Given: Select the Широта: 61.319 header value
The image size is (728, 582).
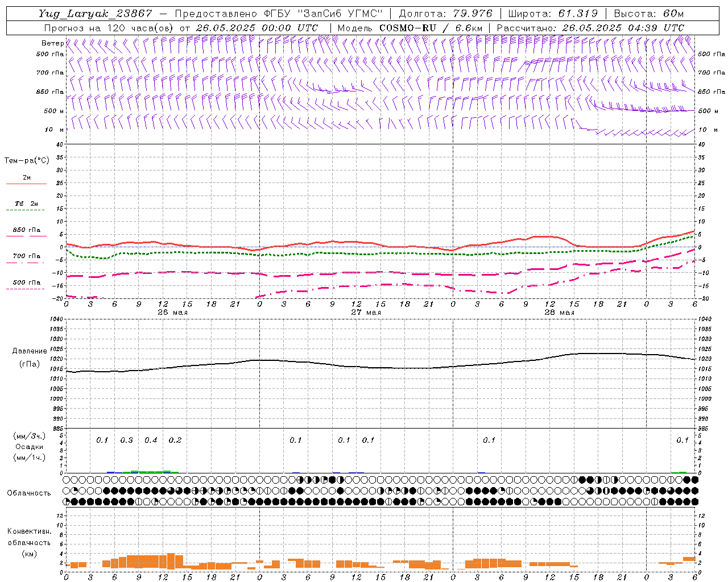Looking at the screenshot, I should (x=553, y=14).
